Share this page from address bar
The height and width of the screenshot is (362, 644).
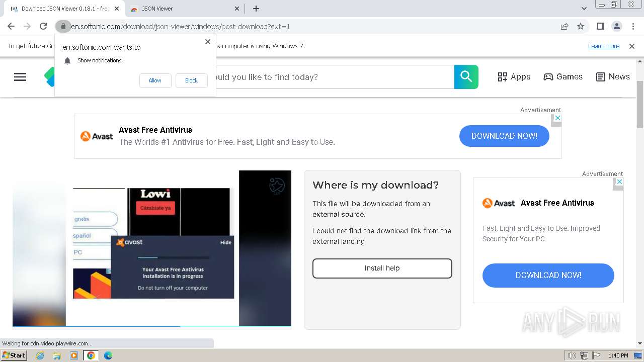coord(565,26)
